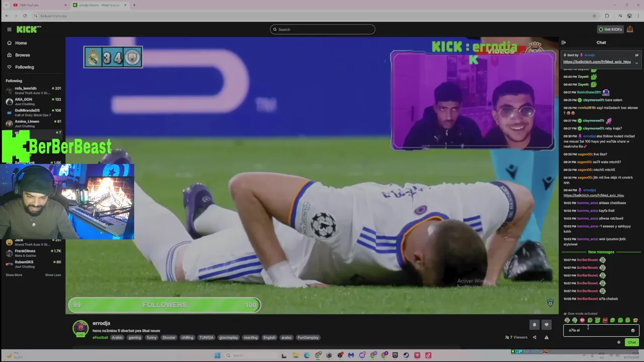Open the emoji picker in chat input
The image size is (644, 362).
pos(633,330)
